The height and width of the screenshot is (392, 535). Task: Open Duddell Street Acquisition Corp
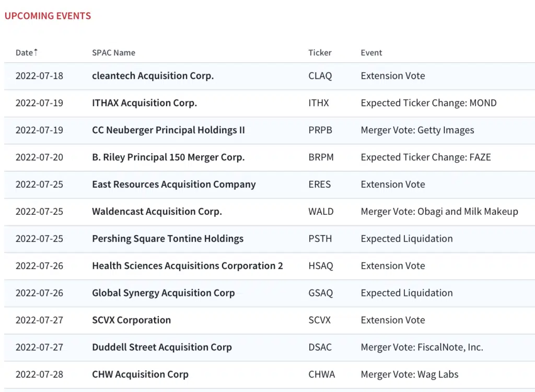coord(162,347)
